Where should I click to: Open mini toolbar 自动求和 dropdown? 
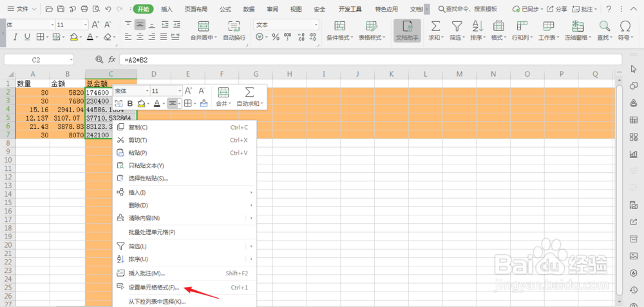[261, 104]
